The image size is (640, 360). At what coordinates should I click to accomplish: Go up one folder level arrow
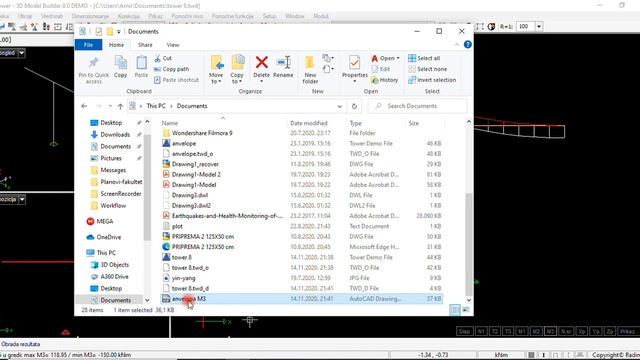coord(120,106)
